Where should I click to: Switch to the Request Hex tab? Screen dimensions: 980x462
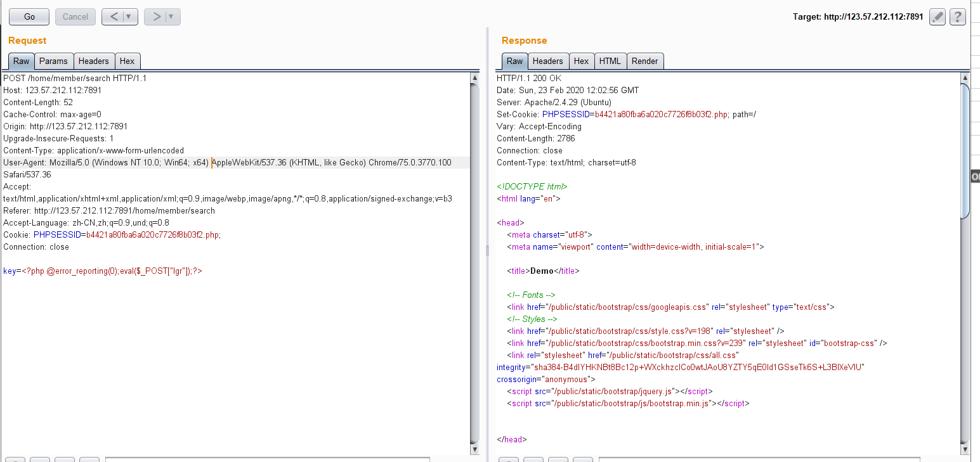pos(127,61)
